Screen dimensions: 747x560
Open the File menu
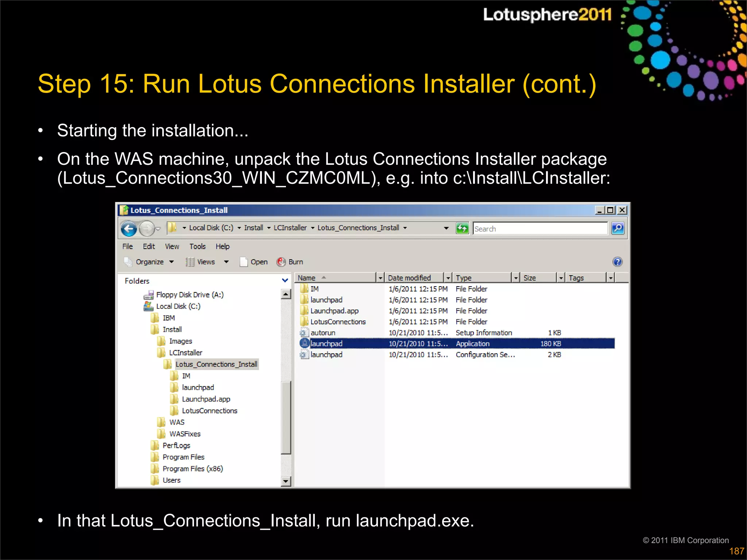(128, 246)
